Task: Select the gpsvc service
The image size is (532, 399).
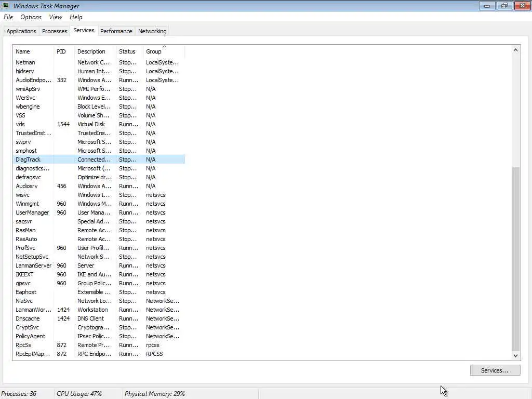Action: pyautogui.click(x=99, y=283)
